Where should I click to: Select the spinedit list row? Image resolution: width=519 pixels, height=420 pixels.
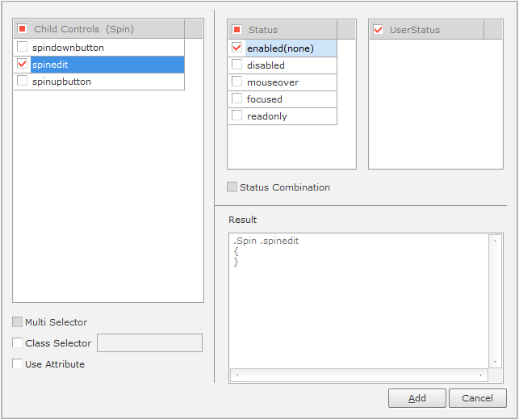point(105,65)
